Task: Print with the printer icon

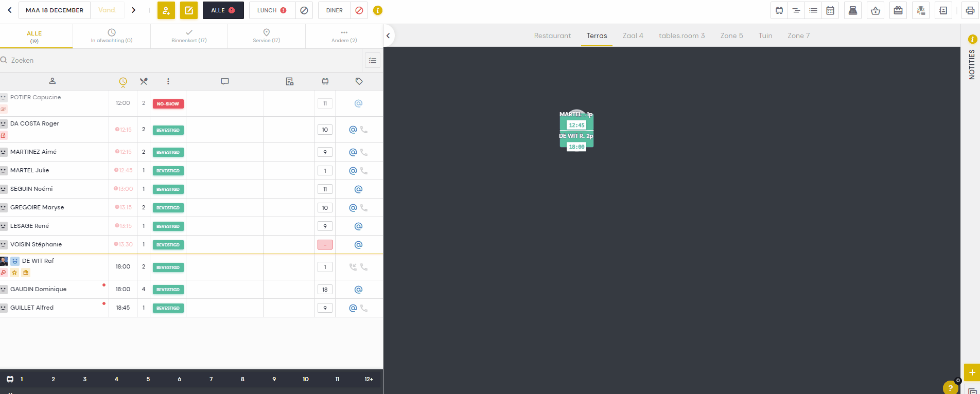Action: [x=970, y=10]
